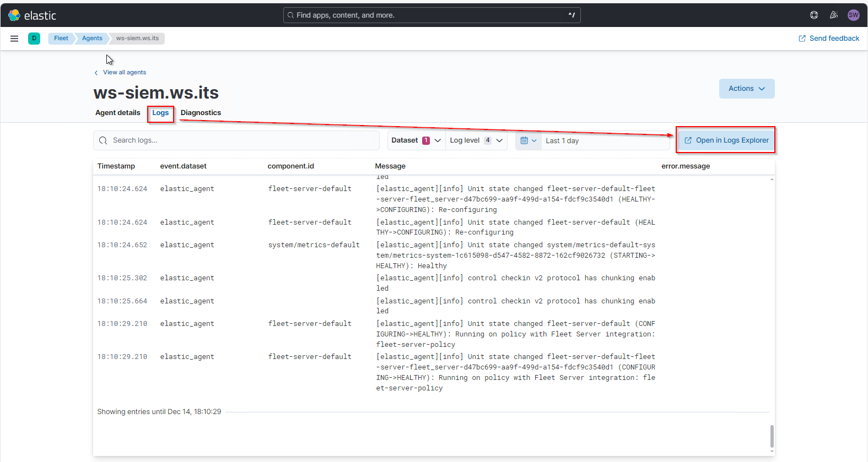Screen dimensions: 868x462
Task: Click the Send feedback link
Action: point(829,39)
